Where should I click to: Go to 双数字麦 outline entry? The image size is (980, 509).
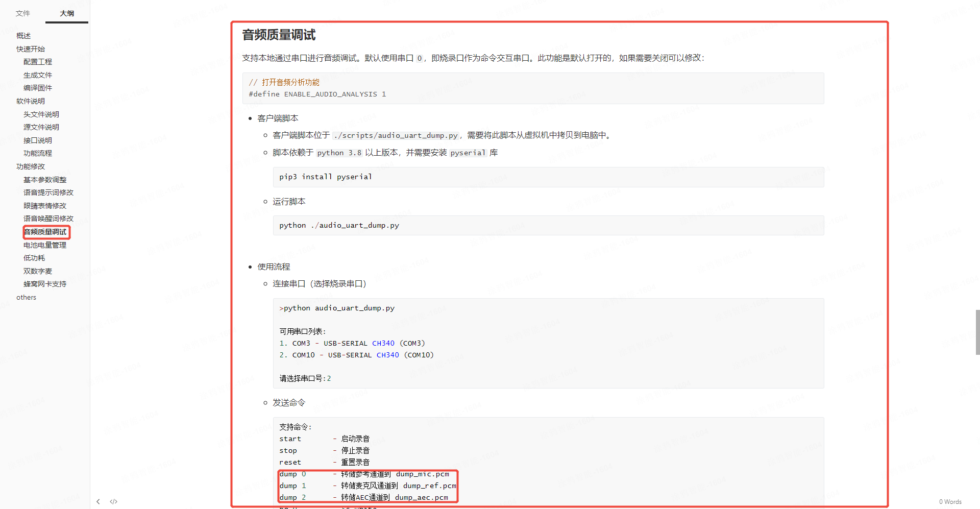[x=38, y=271]
